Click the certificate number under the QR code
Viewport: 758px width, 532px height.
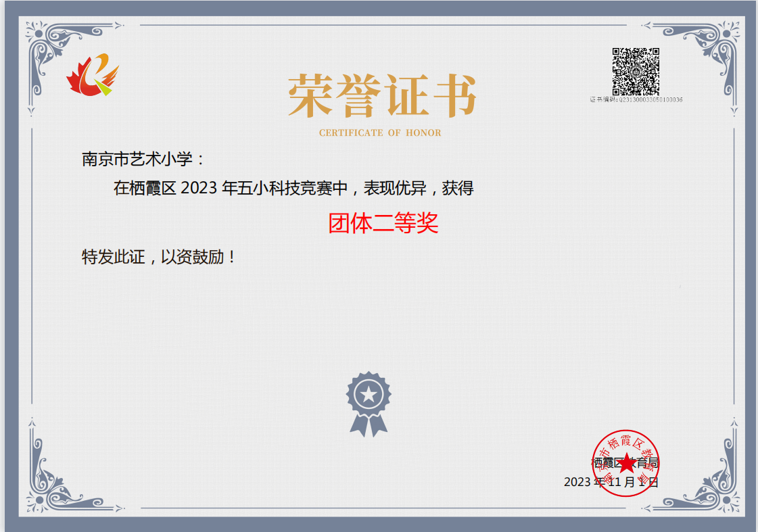[636, 99]
